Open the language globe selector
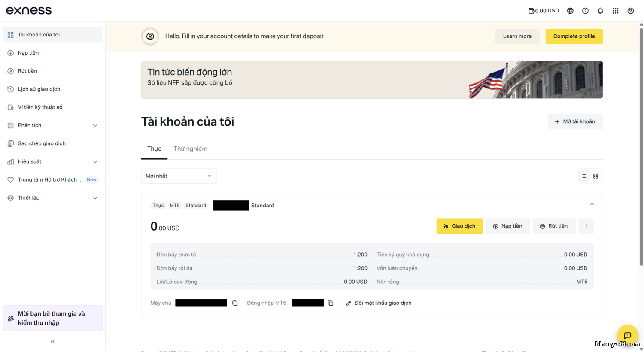The width and height of the screenshot is (644, 352). pyautogui.click(x=570, y=11)
